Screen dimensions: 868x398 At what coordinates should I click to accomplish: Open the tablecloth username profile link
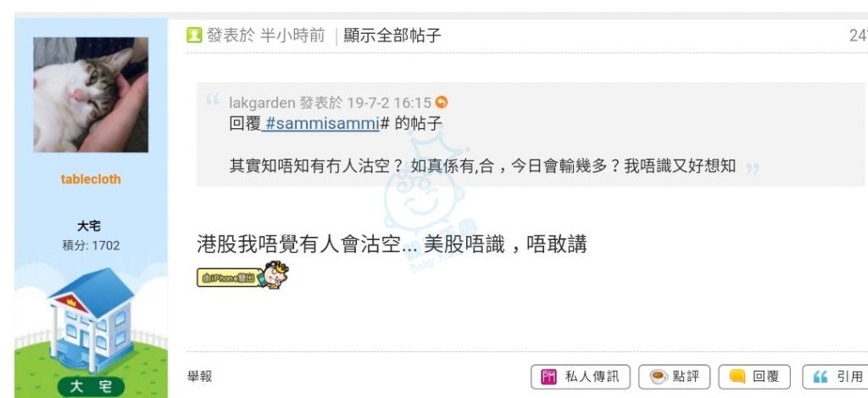click(x=91, y=179)
